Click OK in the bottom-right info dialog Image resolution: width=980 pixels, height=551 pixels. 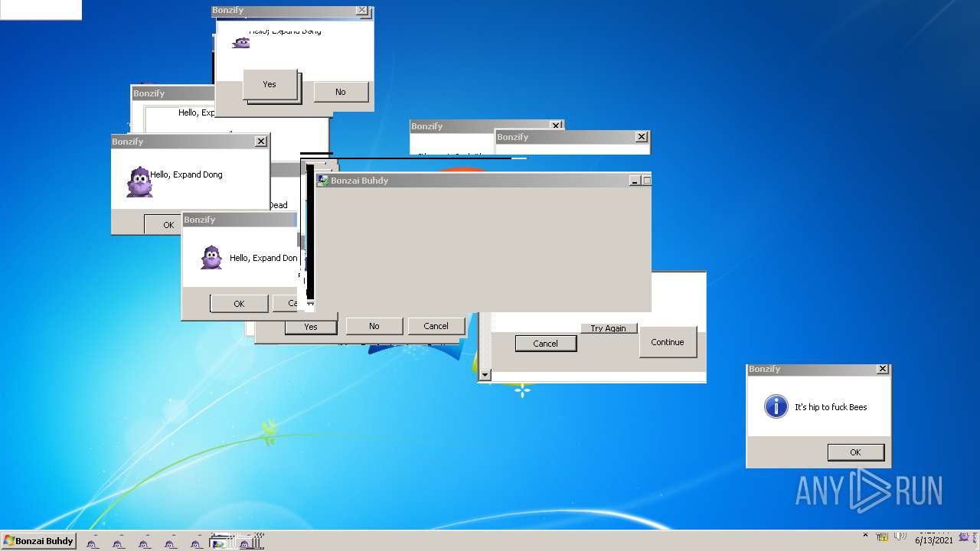855,452
